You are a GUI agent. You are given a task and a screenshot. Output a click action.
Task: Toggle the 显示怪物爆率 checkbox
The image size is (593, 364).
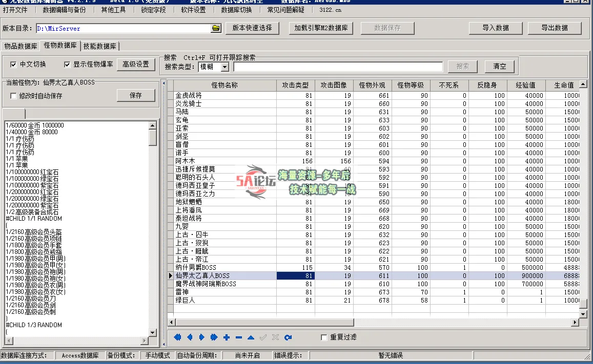coord(67,65)
